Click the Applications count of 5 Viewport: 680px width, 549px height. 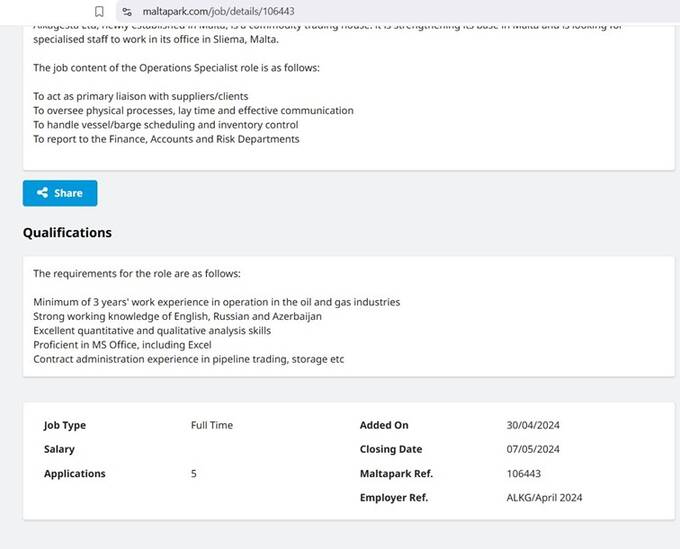point(194,474)
